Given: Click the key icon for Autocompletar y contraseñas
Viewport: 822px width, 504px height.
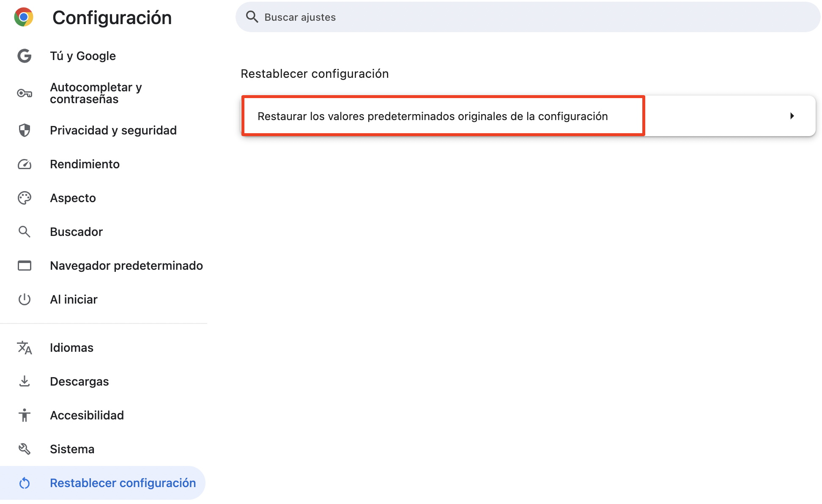Looking at the screenshot, I should click(x=24, y=93).
